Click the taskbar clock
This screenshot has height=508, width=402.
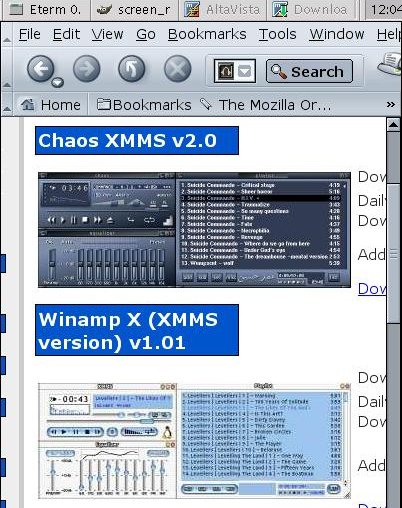pyautogui.click(x=384, y=9)
